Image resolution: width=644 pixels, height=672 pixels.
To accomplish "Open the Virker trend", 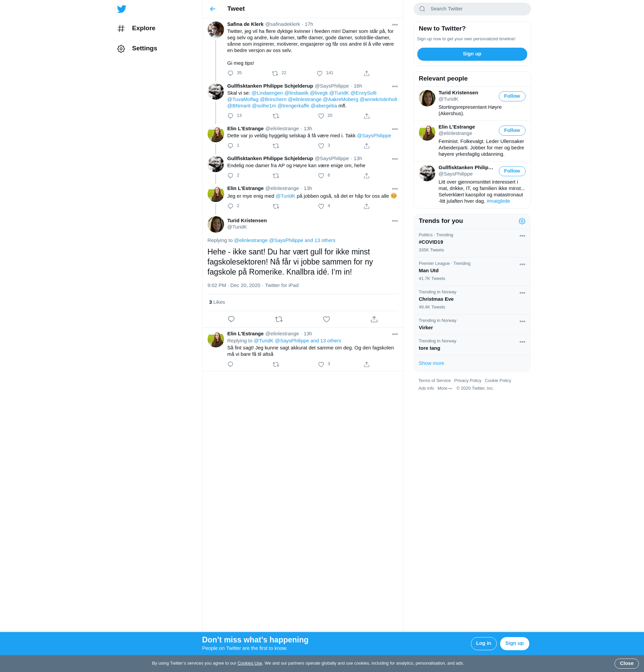I will pyautogui.click(x=472, y=324).
